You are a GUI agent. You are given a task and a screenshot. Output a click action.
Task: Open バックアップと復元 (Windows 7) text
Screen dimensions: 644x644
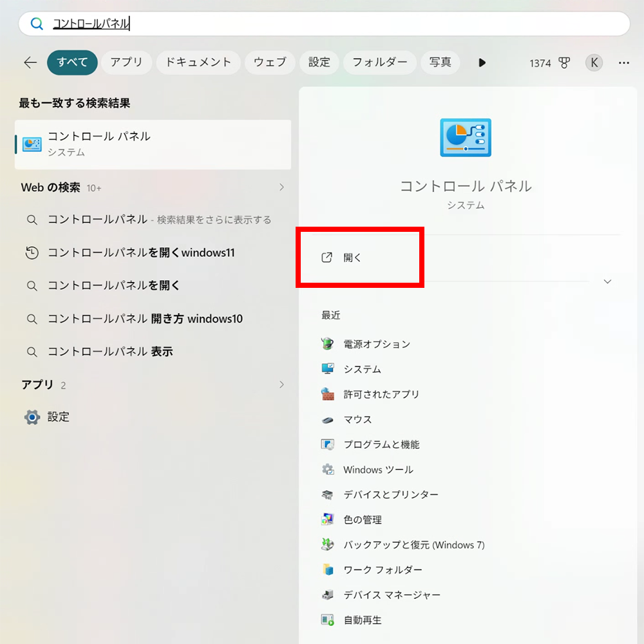(x=414, y=545)
